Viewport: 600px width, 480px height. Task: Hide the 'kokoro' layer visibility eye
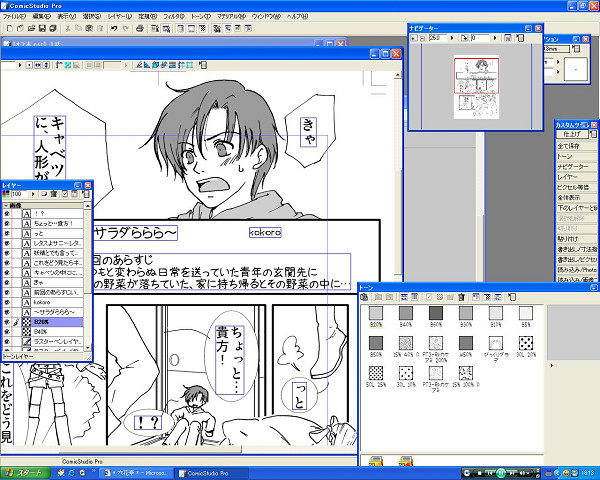click(x=7, y=302)
